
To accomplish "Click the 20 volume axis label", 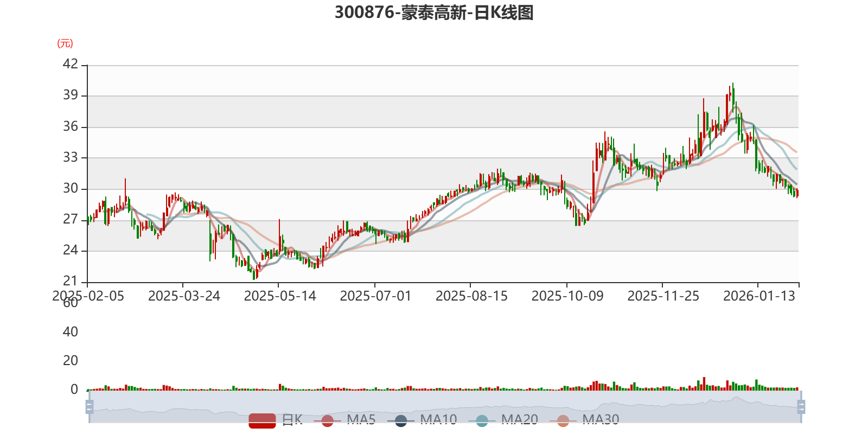I will tap(71, 361).
